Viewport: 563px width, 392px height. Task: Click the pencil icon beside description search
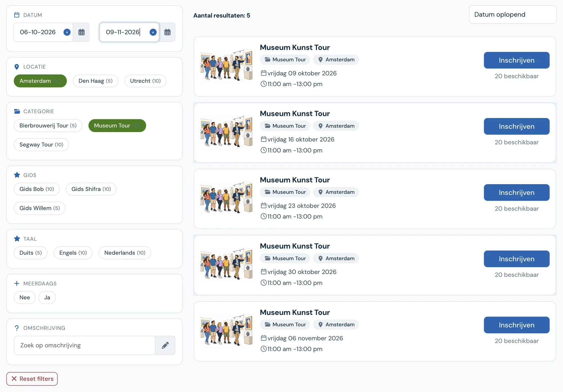point(165,345)
